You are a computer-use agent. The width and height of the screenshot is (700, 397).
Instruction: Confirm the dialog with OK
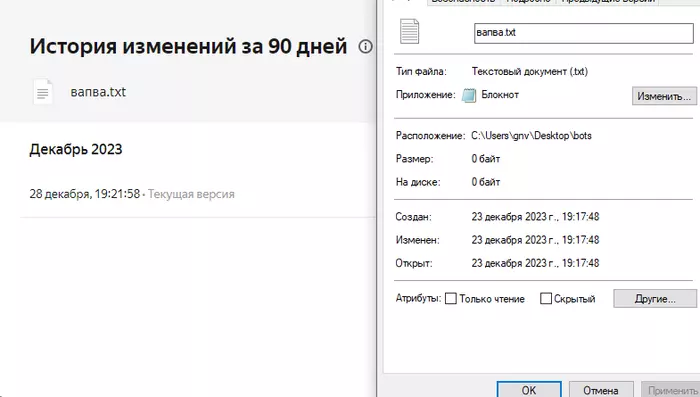[529, 390]
